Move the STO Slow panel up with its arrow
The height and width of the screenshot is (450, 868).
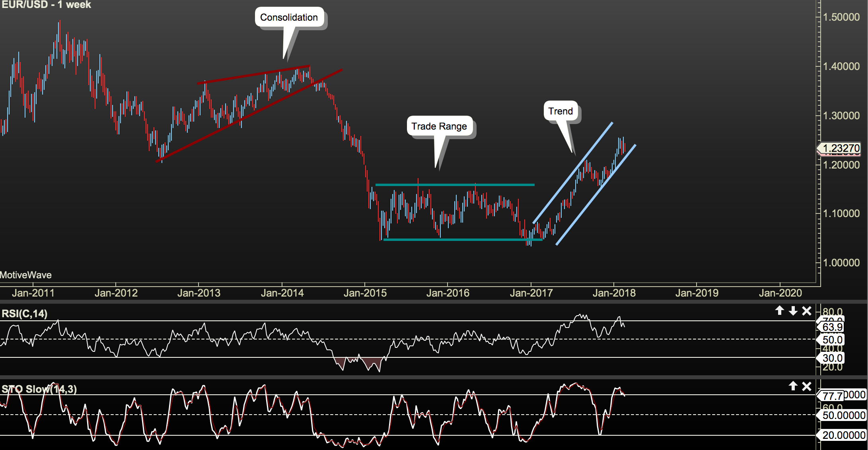[x=793, y=386]
